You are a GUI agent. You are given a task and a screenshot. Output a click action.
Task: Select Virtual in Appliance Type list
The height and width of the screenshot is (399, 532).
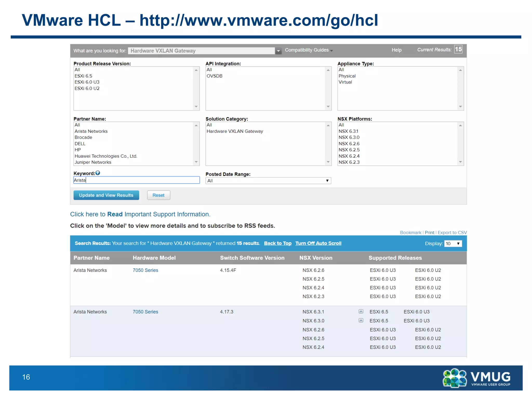[x=345, y=82]
